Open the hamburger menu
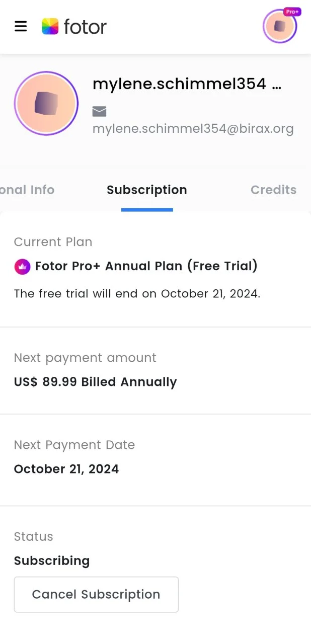This screenshot has height=644, width=311. point(21,26)
